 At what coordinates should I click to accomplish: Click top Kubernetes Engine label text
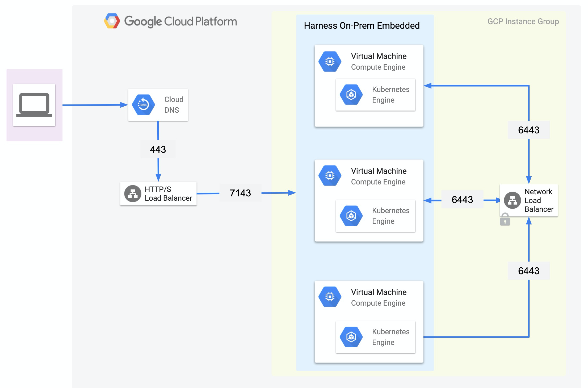click(x=391, y=95)
